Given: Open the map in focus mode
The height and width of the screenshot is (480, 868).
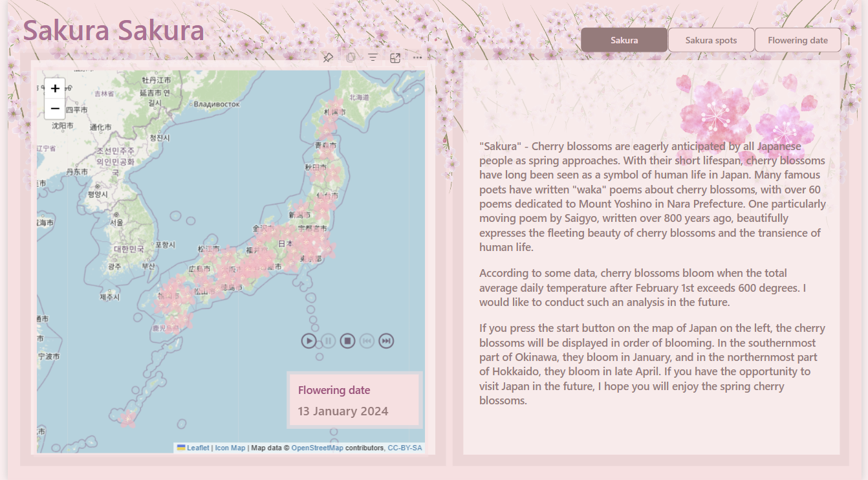Looking at the screenshot, I should 395,58.
